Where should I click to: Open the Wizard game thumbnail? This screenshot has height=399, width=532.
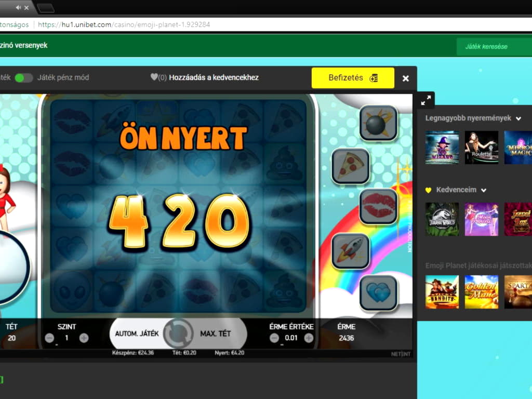pyautogui.click(x=442, y=148)
